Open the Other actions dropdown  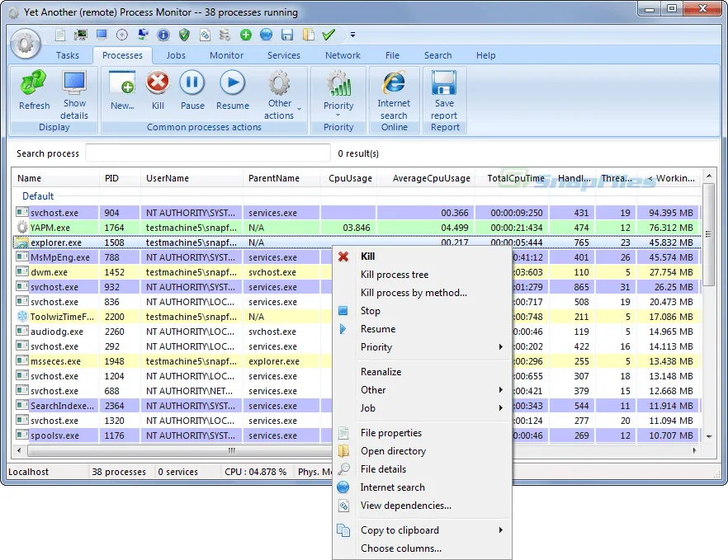click(x=280, y=95)
